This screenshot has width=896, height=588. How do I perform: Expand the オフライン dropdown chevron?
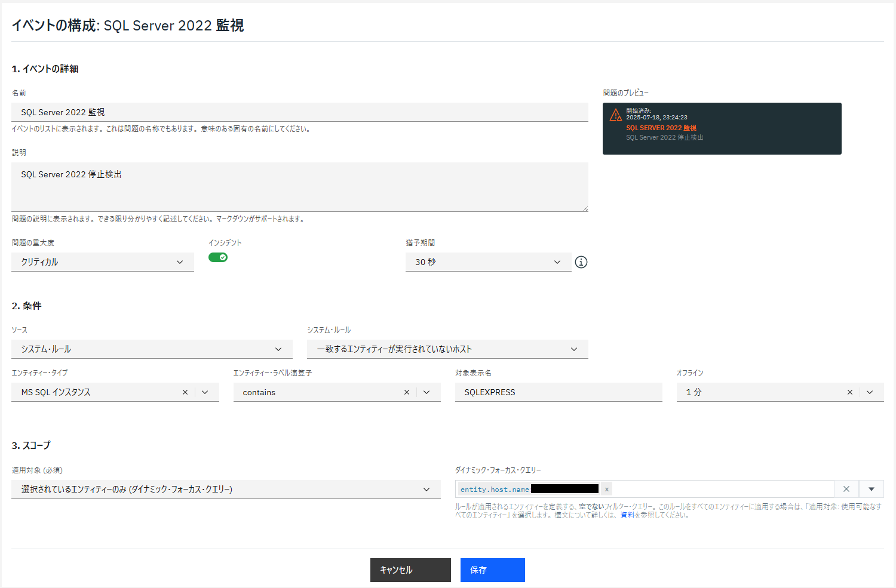pyautogui.click(x=870, y=392)
